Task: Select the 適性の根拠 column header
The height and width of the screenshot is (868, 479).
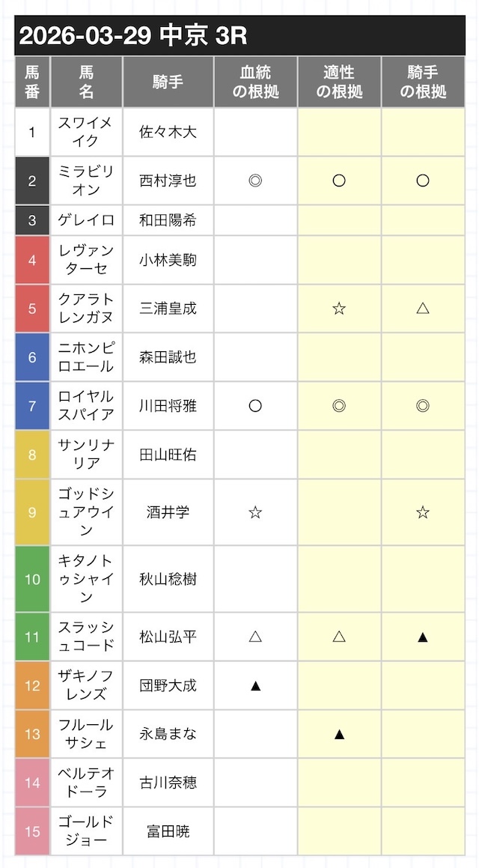Action: [x=339, y=82]
